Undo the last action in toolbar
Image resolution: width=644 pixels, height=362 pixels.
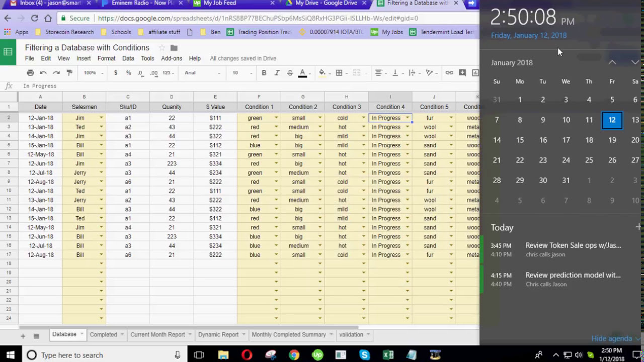(43, 73)
